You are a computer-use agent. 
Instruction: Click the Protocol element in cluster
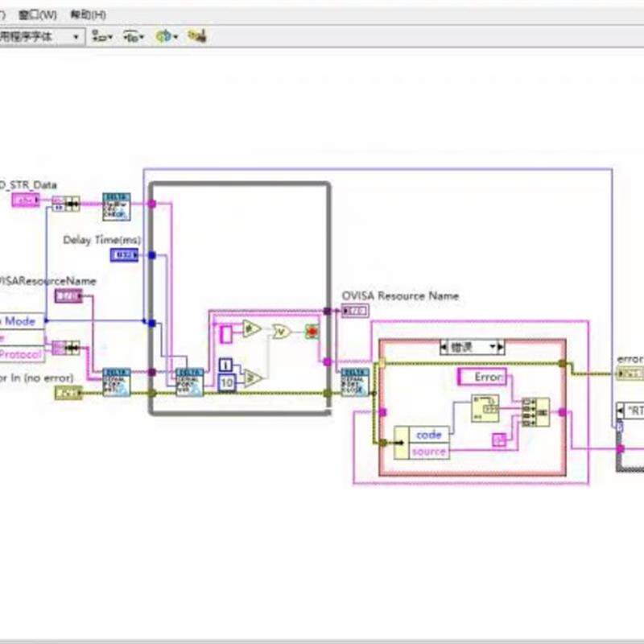21,354
